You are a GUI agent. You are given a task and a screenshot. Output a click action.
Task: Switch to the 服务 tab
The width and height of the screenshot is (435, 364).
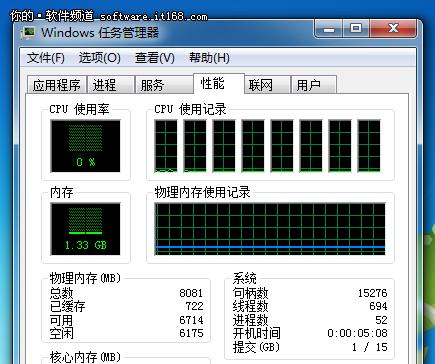(x=164, y=85)
